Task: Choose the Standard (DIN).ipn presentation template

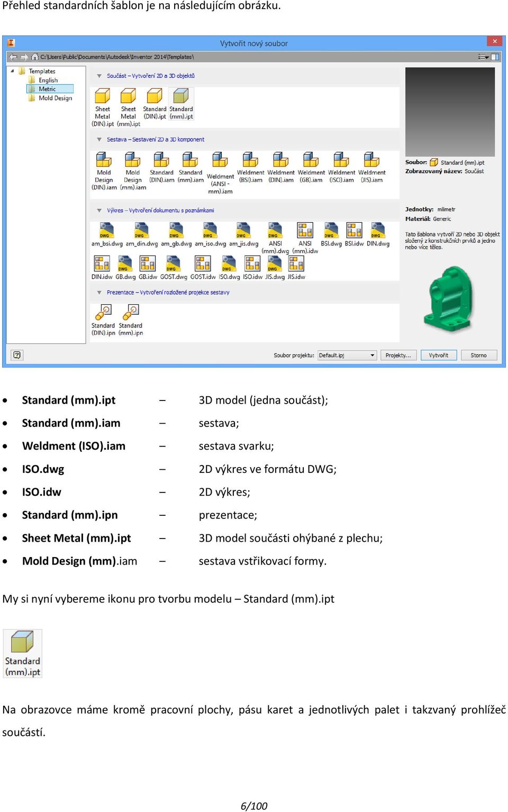Action: 103,320
